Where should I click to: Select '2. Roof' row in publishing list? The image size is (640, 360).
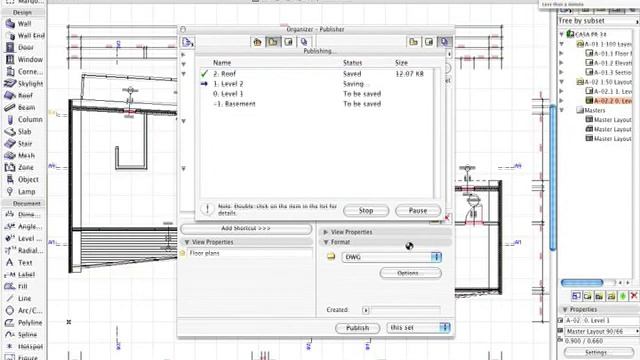[x=317, y=74]
